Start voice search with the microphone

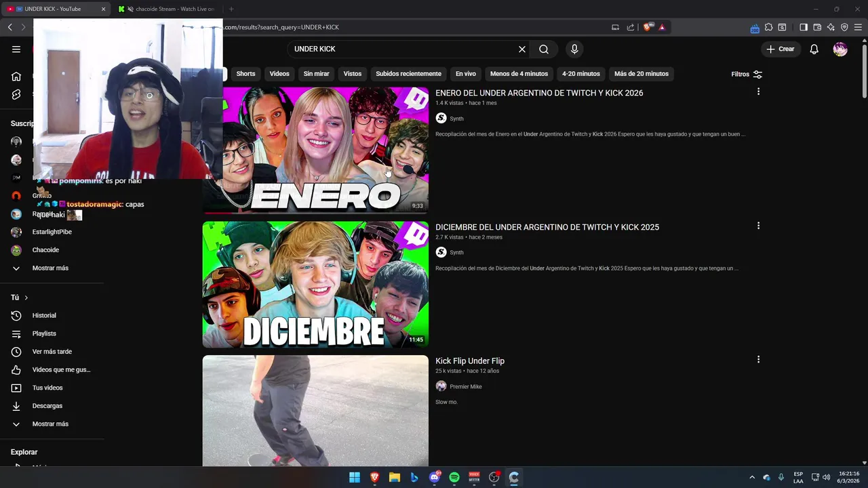click(x=574, y=49)
